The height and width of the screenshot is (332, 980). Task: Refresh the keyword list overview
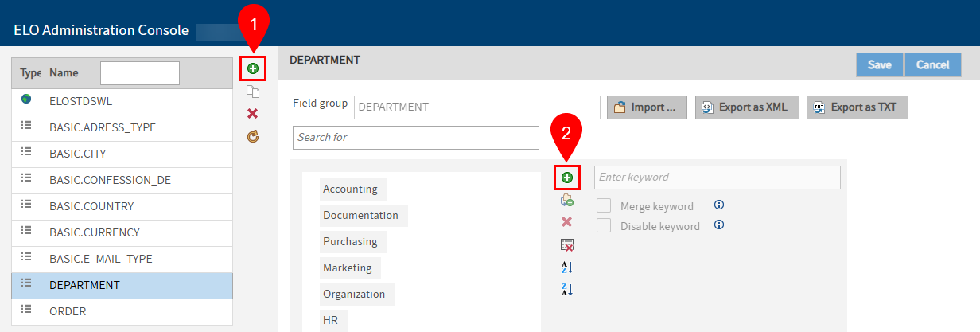coord(253,136)
